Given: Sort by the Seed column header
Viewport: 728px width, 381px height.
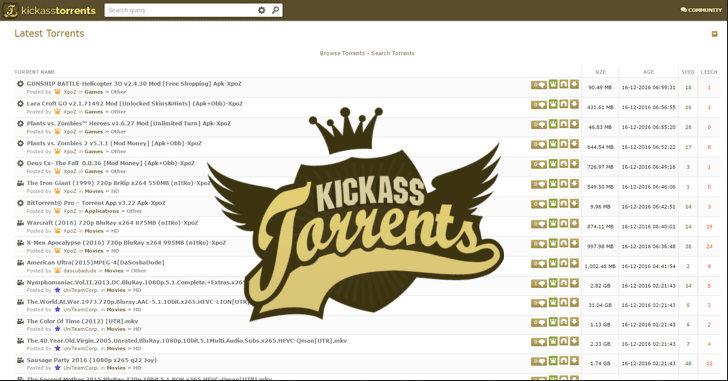Looking at the screenshot, I should tap(688, 72).
